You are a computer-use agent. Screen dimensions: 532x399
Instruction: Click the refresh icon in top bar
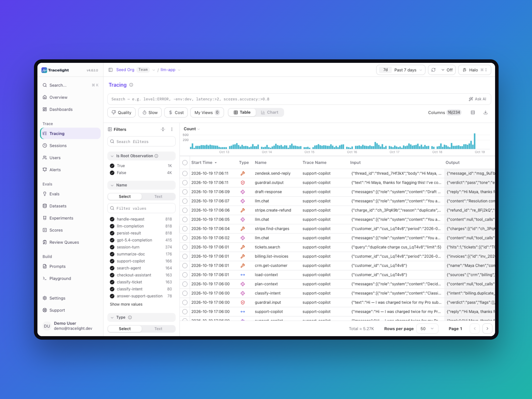[x=433, y=70]
